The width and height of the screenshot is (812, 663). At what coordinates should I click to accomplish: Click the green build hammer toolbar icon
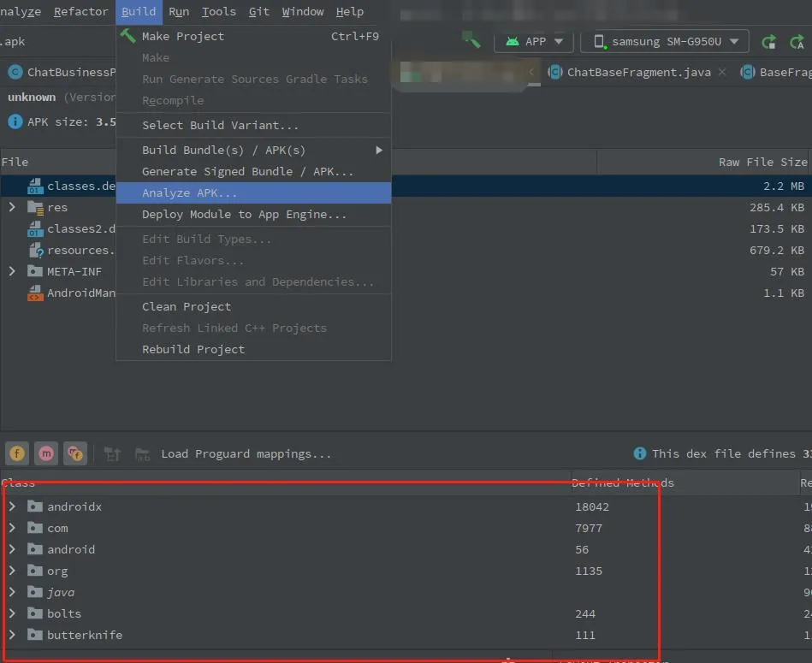click(471, 40)
